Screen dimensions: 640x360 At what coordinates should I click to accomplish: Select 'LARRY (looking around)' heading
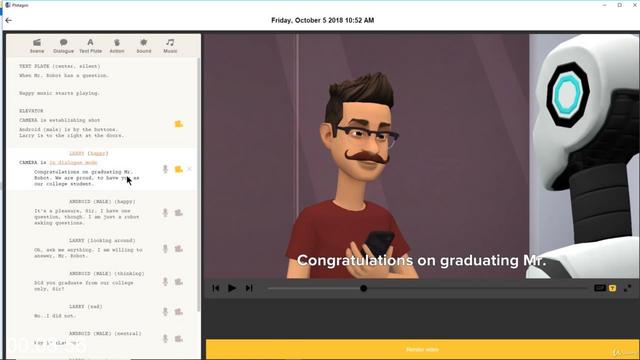tap(102, 241)
